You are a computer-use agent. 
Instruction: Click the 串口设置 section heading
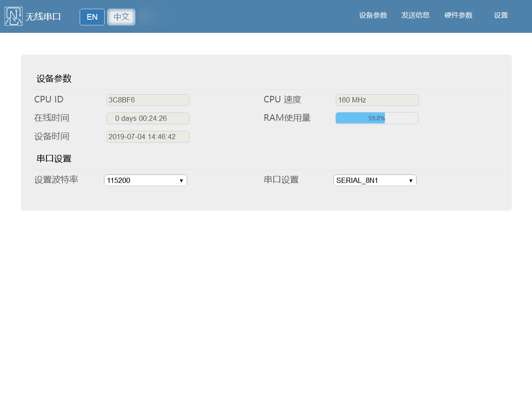coord(54,158)
